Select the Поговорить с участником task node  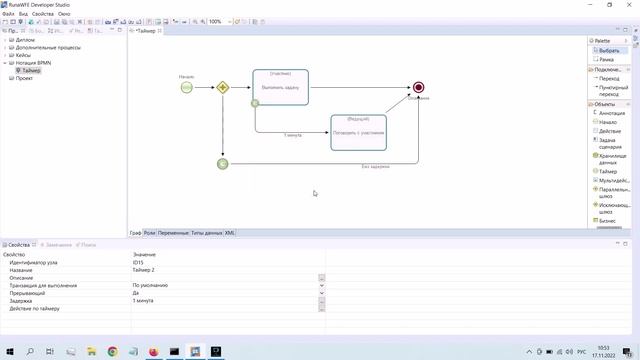pyautogui.click(x=358, y=133)
